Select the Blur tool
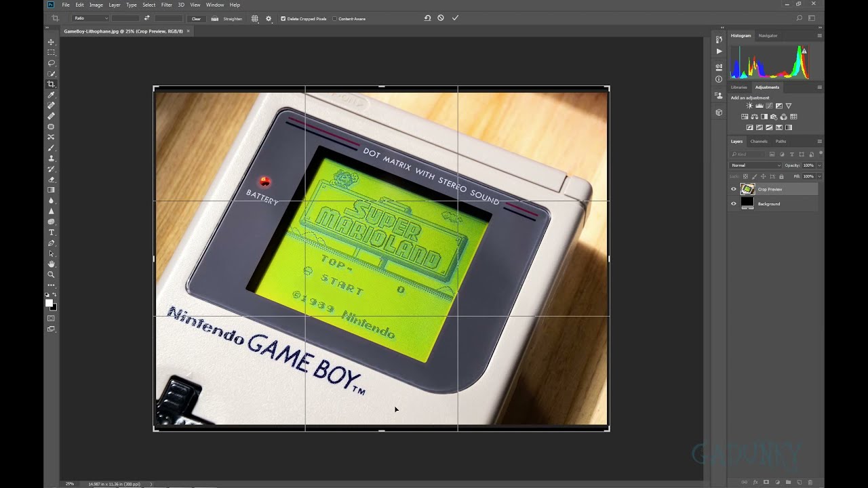 pyautogui.click(x=51, y=201)
